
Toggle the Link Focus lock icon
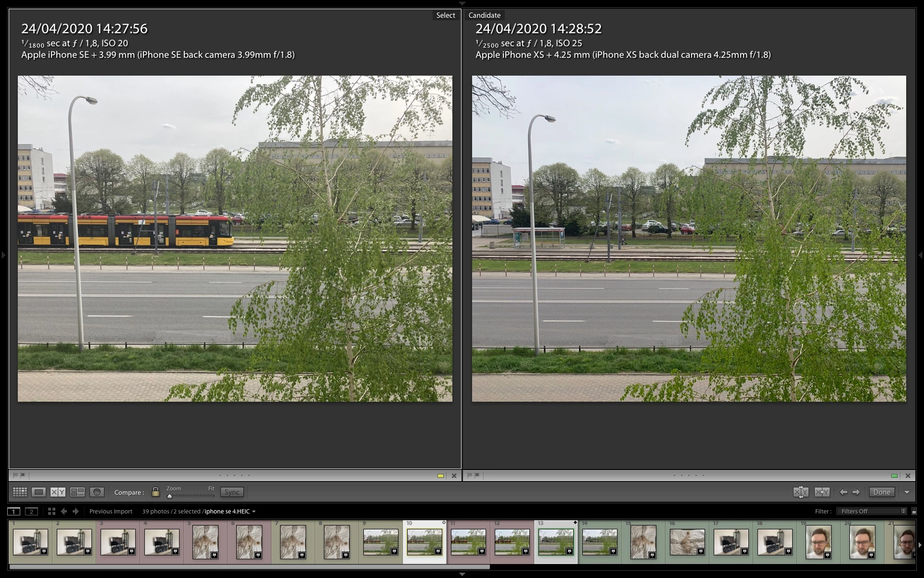(x=155, y=492)
